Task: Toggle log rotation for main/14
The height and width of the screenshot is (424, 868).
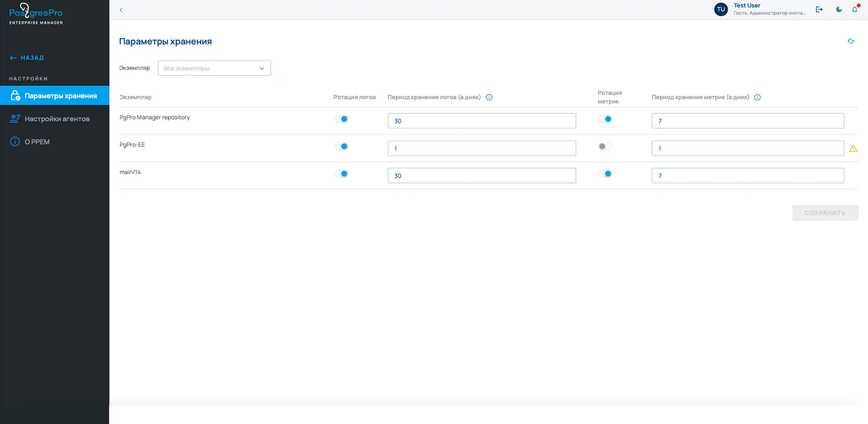Action: 341,174
